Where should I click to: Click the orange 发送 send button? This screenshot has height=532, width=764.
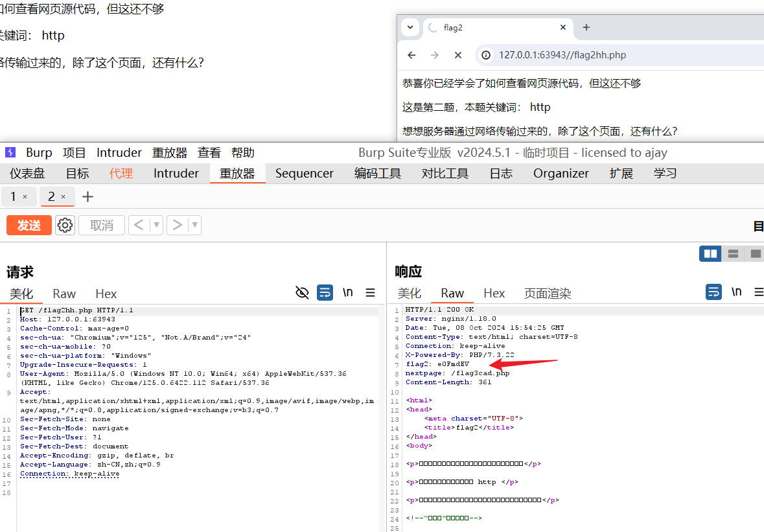29,225
